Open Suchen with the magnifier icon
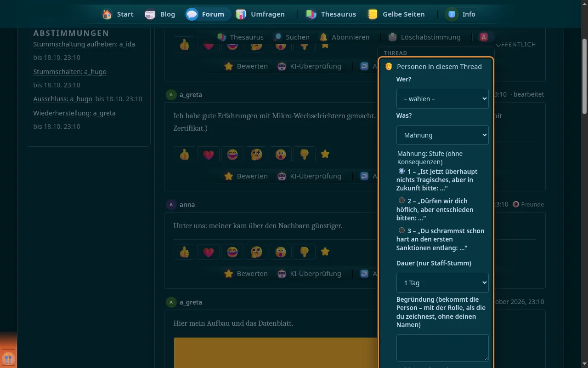 tap(291, 37)
